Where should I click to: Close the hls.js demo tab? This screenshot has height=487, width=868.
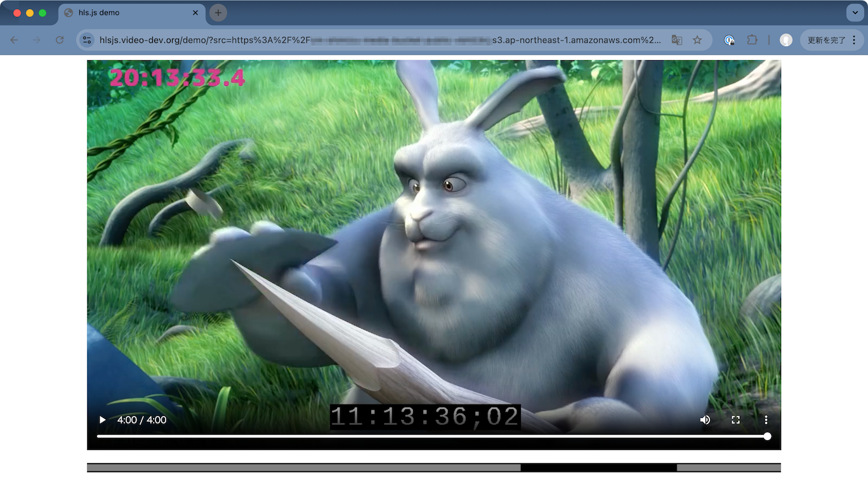[195, 13]
